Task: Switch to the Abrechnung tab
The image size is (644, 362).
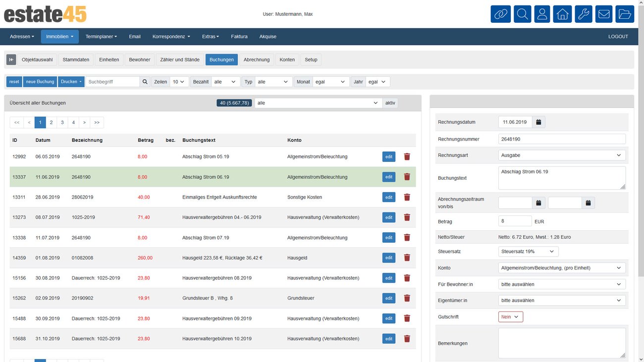Action: (257, 59)
